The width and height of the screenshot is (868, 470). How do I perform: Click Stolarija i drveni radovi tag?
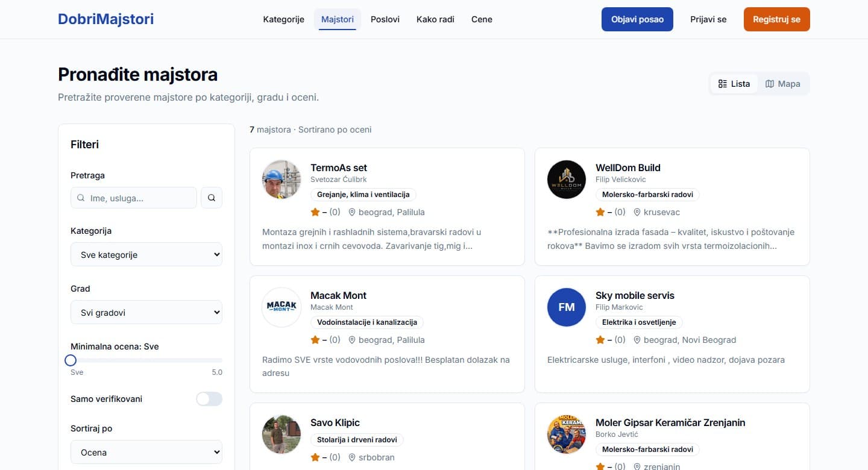pos(357,440)
